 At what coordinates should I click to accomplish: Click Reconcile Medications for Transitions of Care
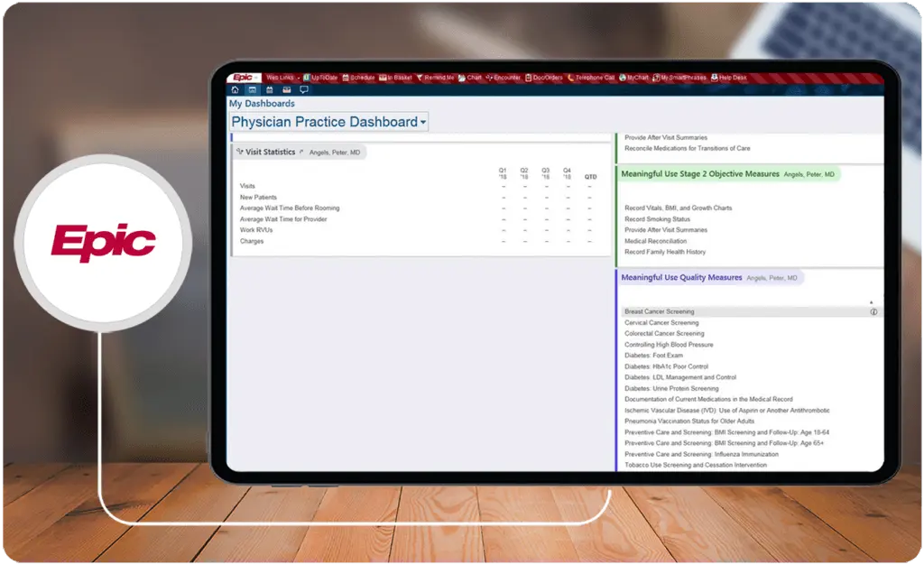click(687, 148)
